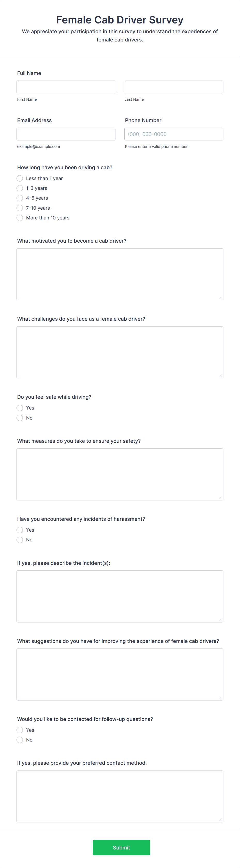Choose "4-6 years" for driving experience
The image size is (240, 868).
click(x=20, y=198)
